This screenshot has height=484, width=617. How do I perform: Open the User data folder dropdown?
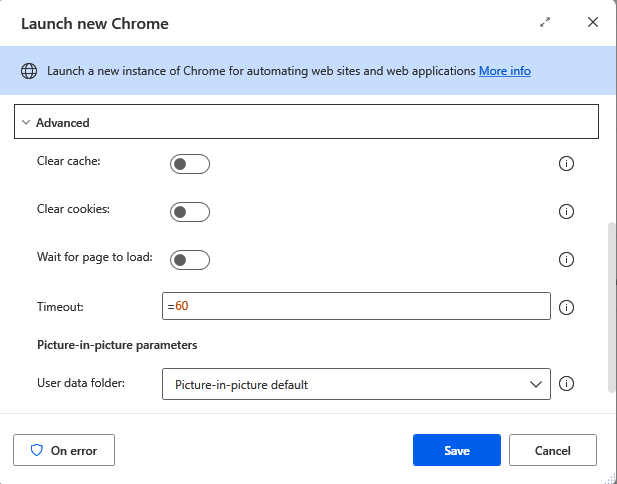(x=356, y=384)
